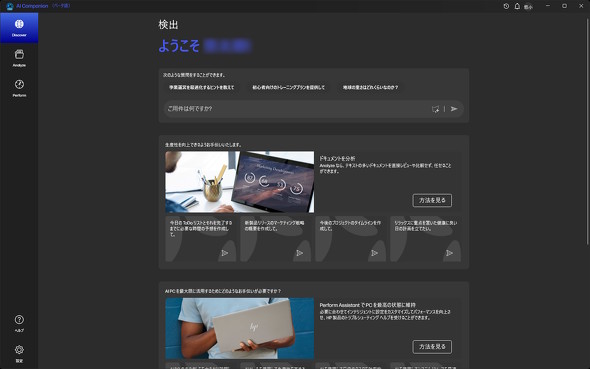Click the vertical scrollbar on right edge

[587, 132]
